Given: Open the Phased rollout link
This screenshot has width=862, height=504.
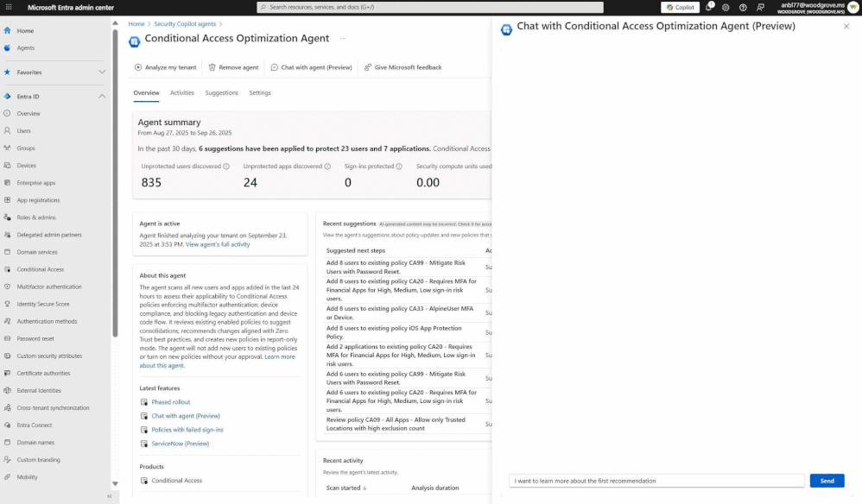Looking at the screenshot, I should tap(171, 402).
